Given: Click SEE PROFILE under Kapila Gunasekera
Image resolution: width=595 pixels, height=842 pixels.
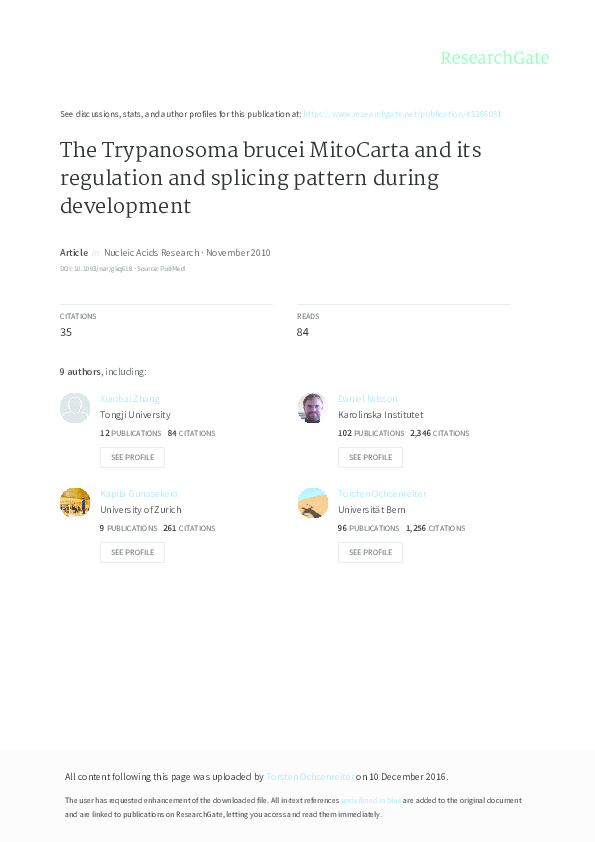Looking at the screenshot, I should pos(132,551).
